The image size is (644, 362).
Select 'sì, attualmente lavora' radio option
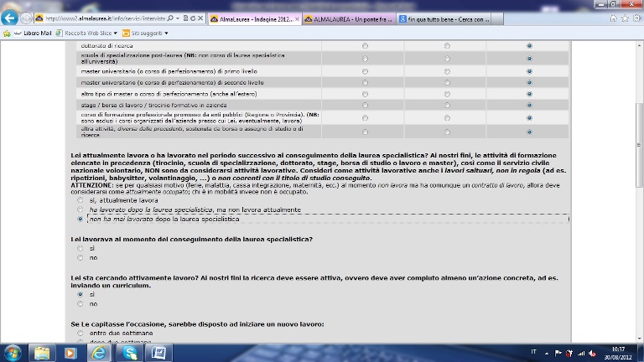pos(80,201)
